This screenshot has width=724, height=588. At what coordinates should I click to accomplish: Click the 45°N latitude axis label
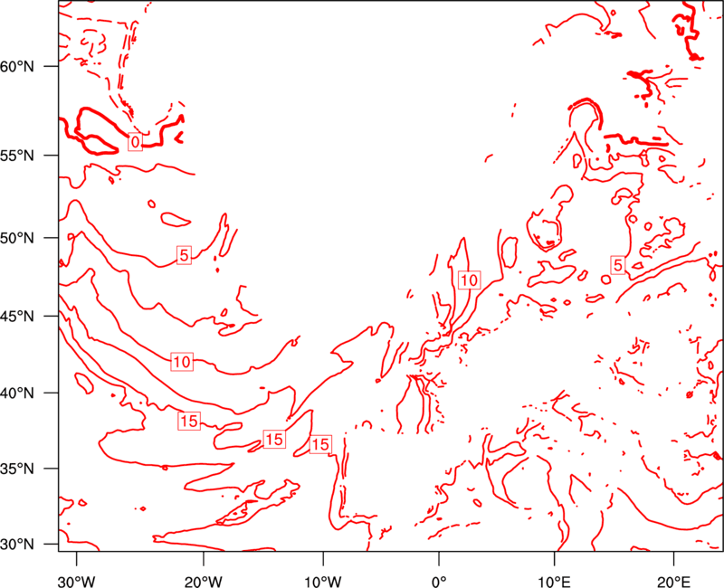[x=17, y=316]
